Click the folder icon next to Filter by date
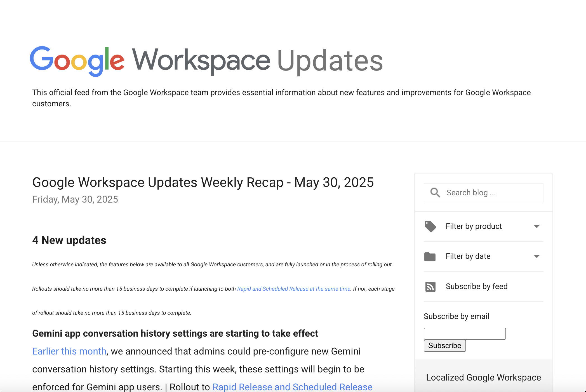The width and height of the screenshot is (586, 392). coord(430,257)
